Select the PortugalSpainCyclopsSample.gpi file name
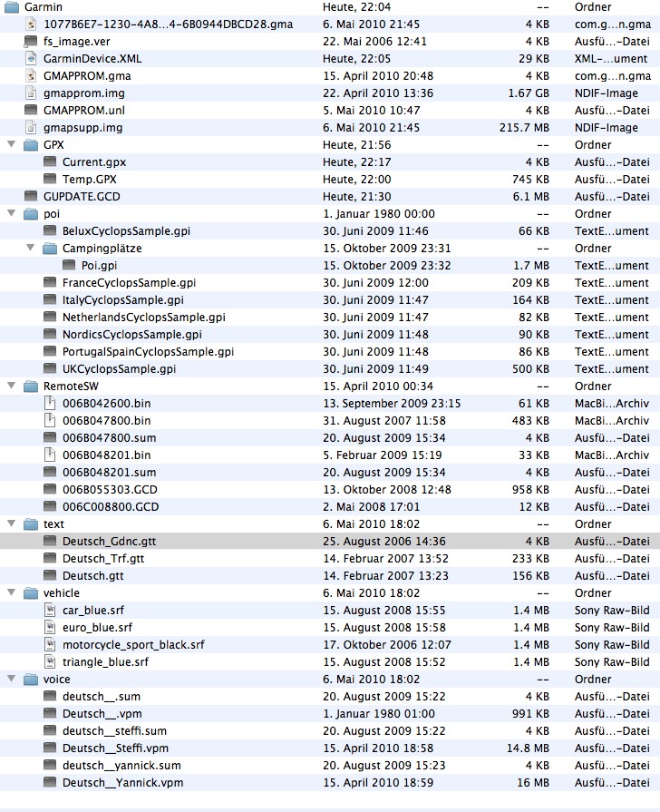This screenshot has height=812, width=660. click(x=148, y=352)
